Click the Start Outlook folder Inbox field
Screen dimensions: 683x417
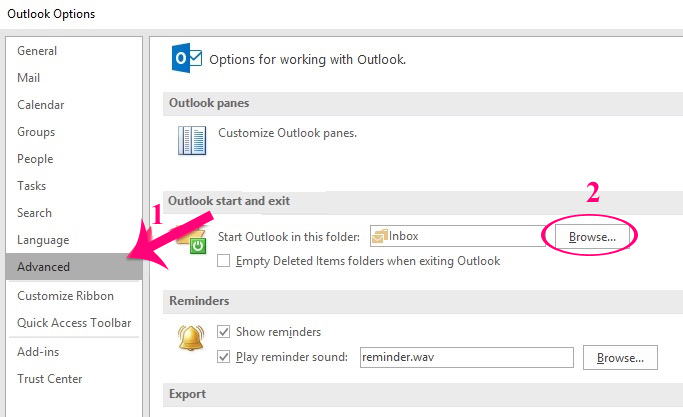(x=455, y=236)
